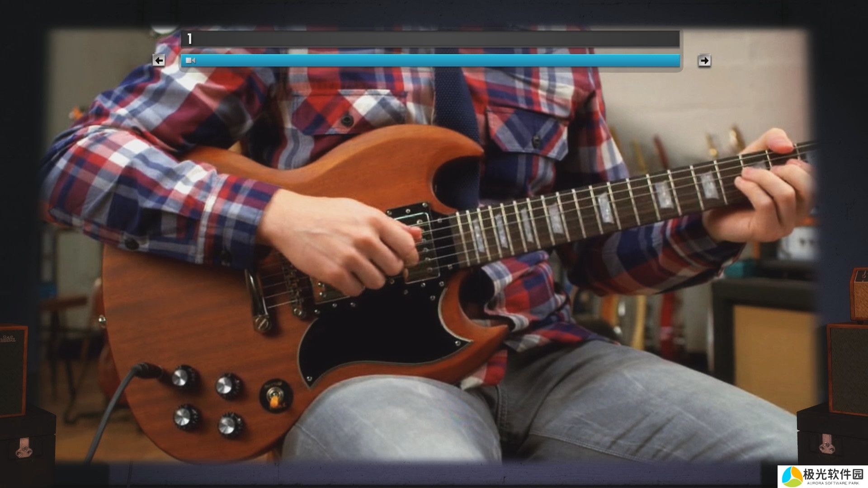Click the number 1 section label
The height and width of the screenshot is (488, 868).
[x=189, y=39]
